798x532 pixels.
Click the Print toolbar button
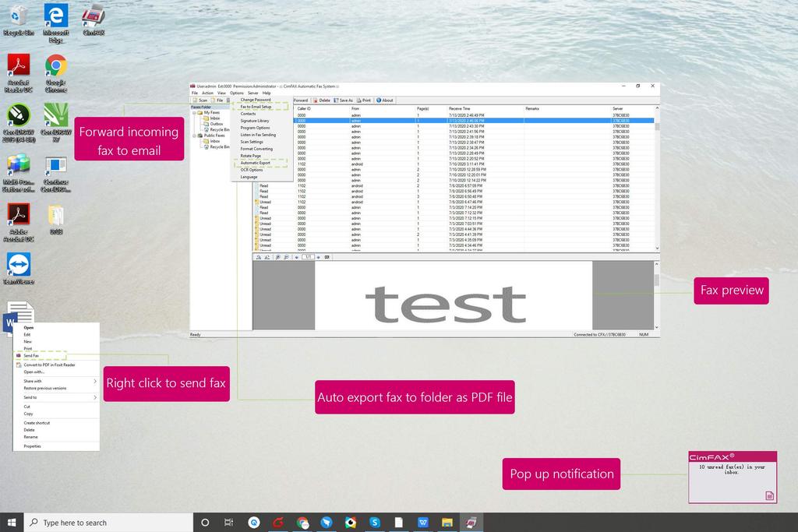click(364, 100)
